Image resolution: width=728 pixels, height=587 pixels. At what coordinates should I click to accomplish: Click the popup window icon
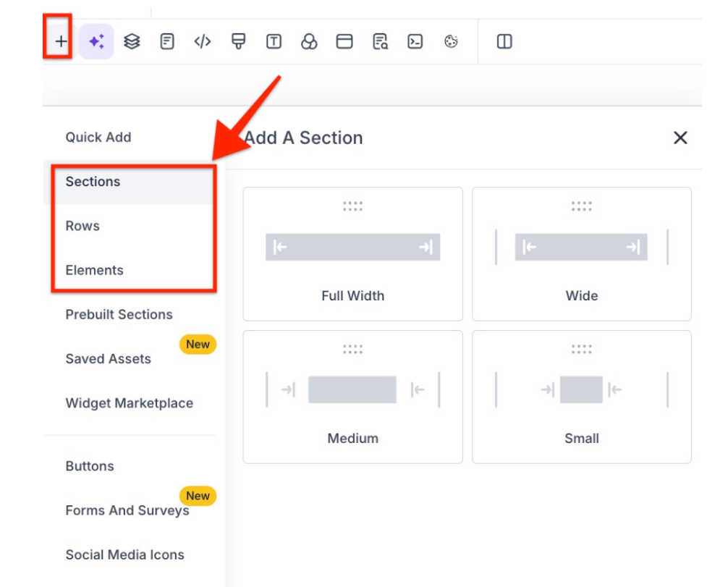[x=344, y=42]
